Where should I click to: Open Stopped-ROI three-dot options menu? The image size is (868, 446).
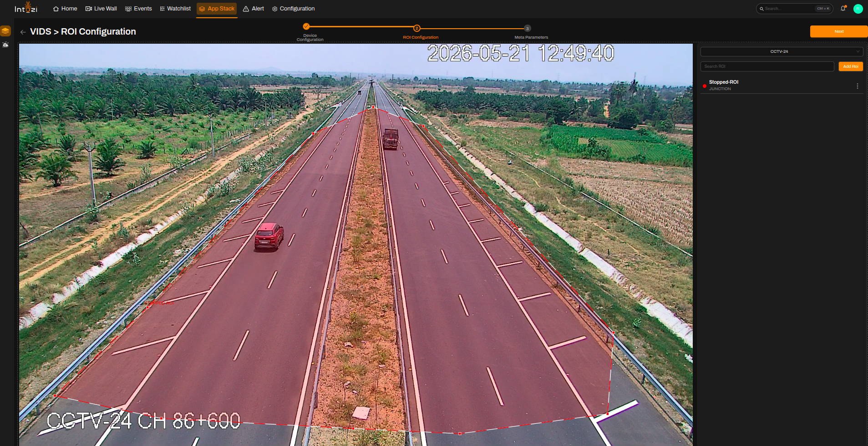858,86
